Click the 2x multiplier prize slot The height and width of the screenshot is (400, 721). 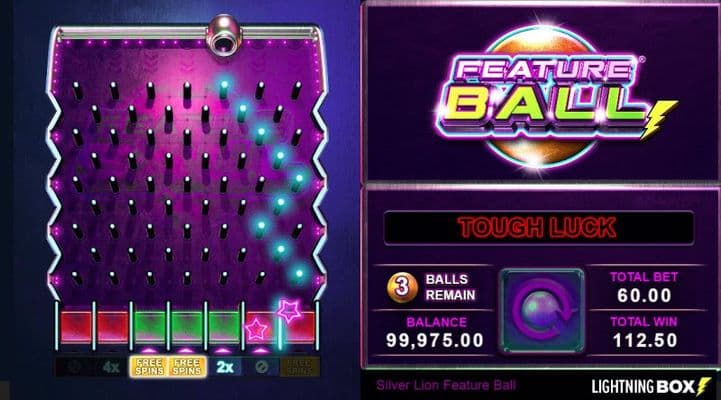(x=224, y=367)
